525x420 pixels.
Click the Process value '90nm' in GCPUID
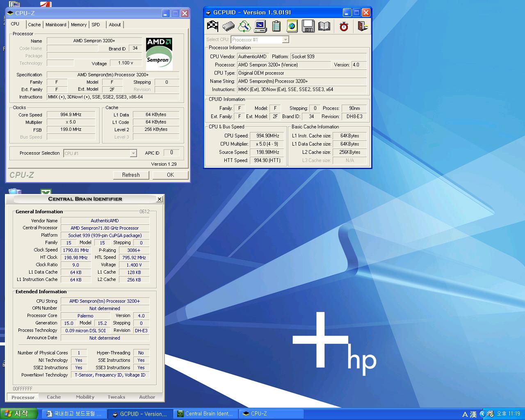[354, 108]
